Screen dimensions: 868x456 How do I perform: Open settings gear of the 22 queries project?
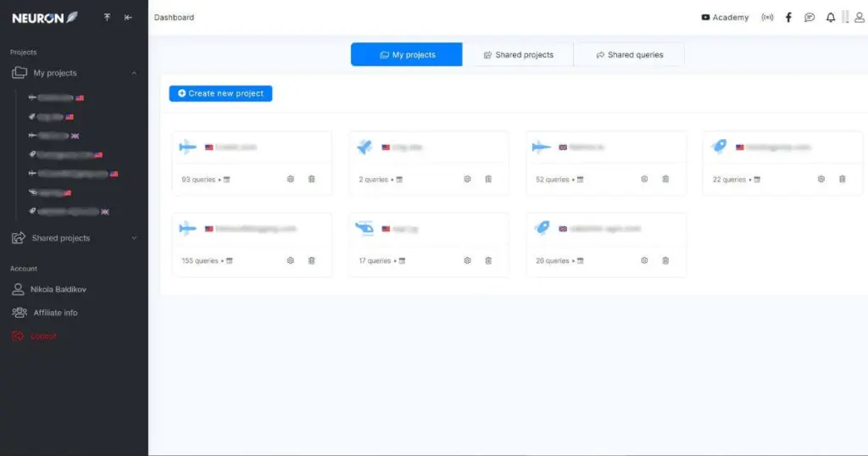[821, 180]
